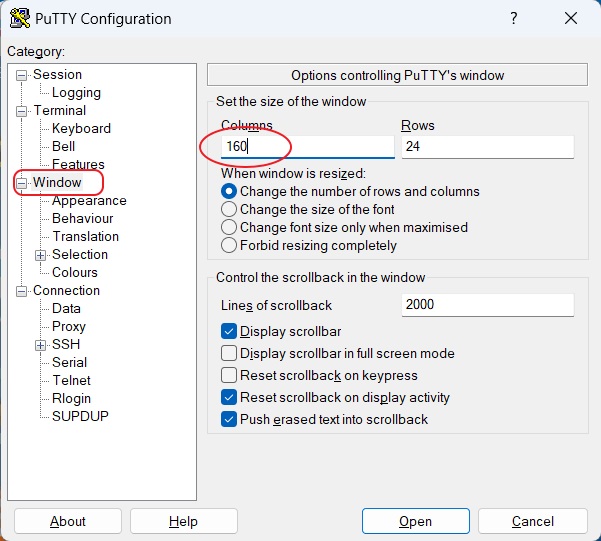The width and height of the screenshot is (601, 541).
Task: Open the Colours category
Action: tap(75, 273)
